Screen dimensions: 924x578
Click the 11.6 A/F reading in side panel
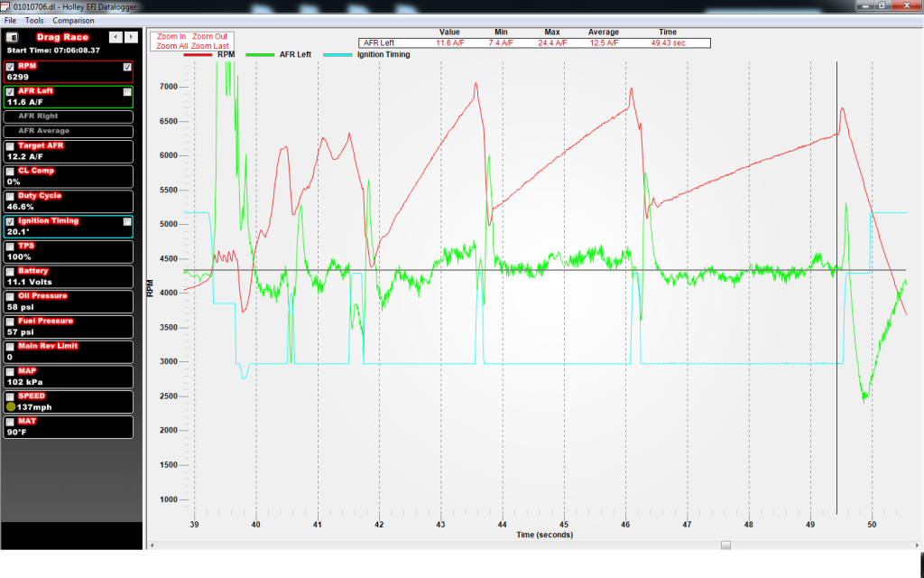(24, 102)
